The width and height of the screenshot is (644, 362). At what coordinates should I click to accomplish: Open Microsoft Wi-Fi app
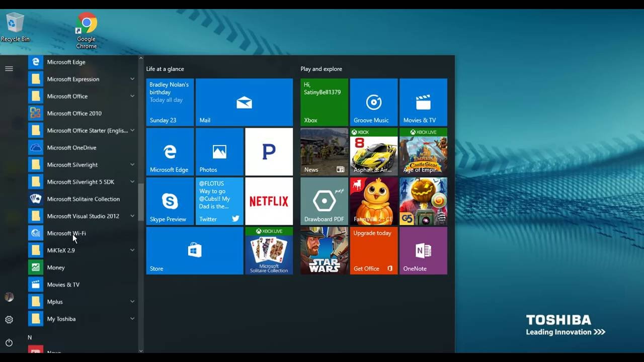[x=83, y=233]
